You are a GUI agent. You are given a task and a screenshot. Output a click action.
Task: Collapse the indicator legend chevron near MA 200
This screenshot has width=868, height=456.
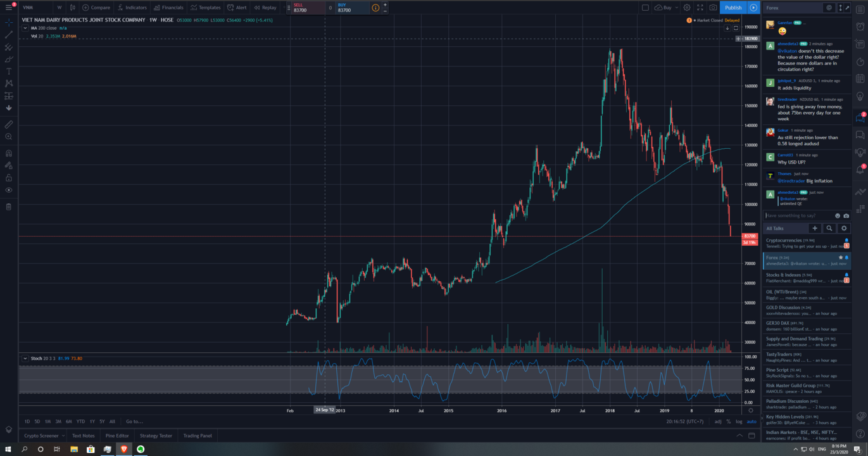pyautogui.click(x=25, y=28)
